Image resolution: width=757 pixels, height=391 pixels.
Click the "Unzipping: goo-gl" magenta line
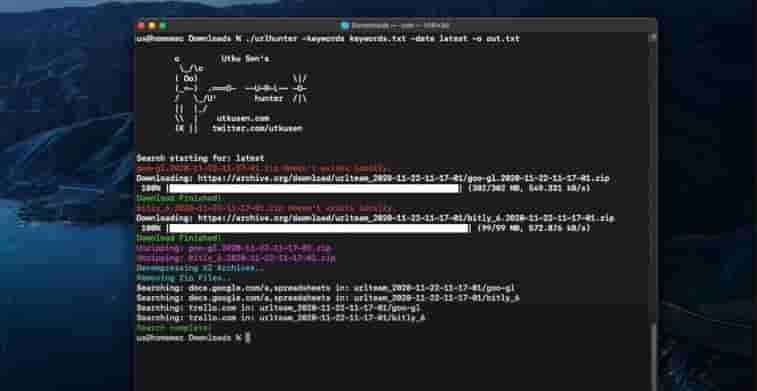tap(235, 249)
